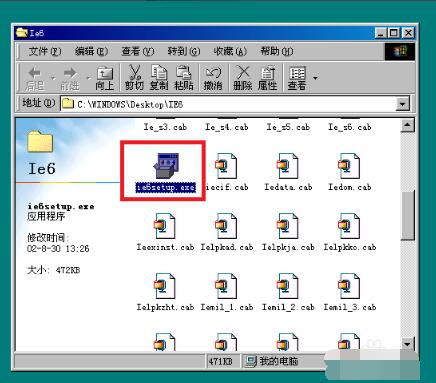Open the 收藏(A) menu
The image size is (436, 383).
(230, 51)
